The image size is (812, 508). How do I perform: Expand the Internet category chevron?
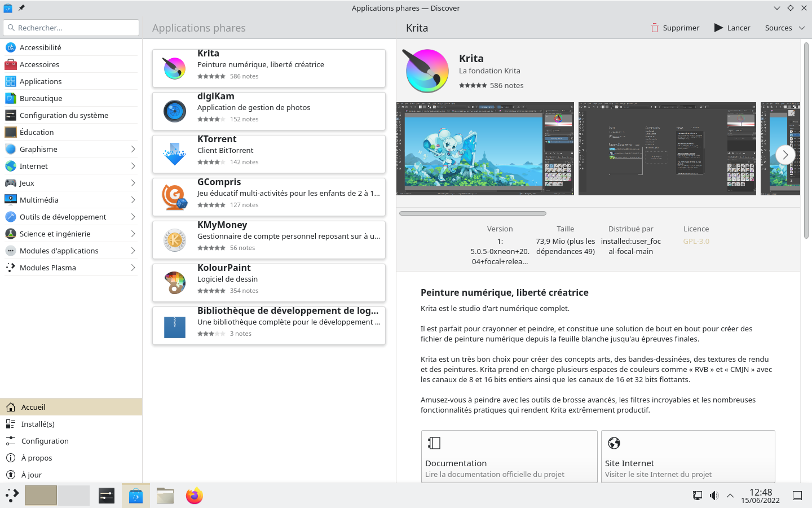point(133,166)
